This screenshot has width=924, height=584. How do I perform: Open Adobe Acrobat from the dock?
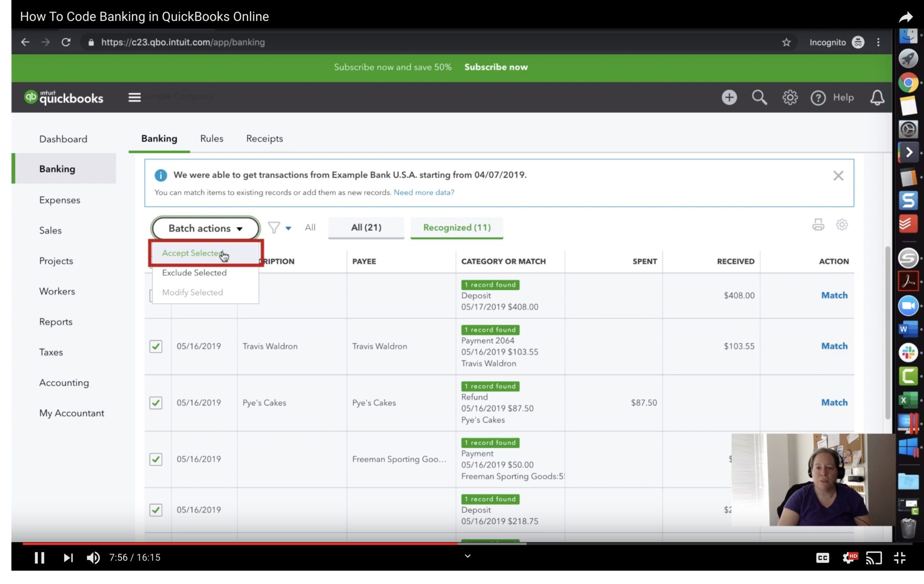pyautogui.click(x=908, y=281)
